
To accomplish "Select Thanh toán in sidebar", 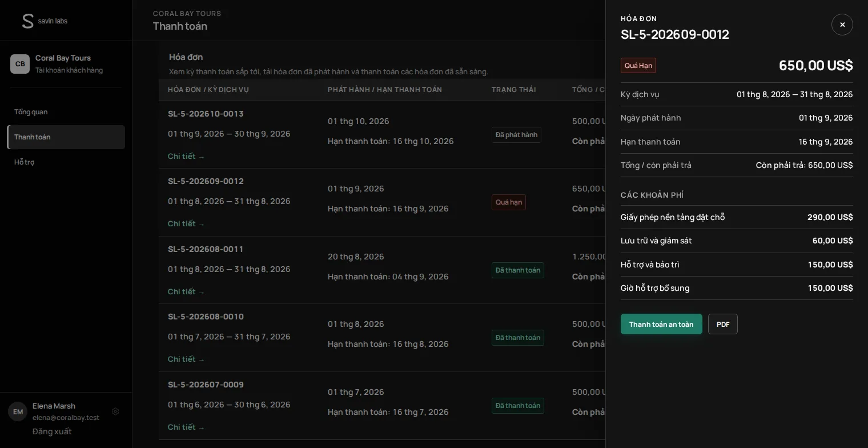I will coord(66,137).
